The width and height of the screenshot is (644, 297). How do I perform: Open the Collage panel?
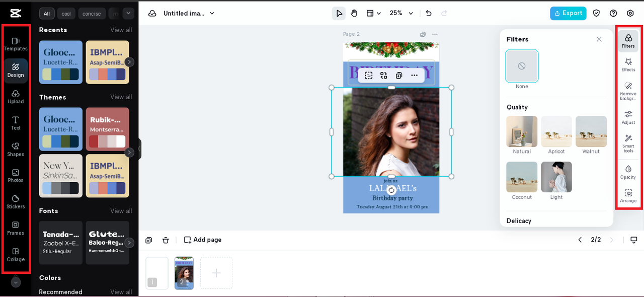tap(16, 255)
